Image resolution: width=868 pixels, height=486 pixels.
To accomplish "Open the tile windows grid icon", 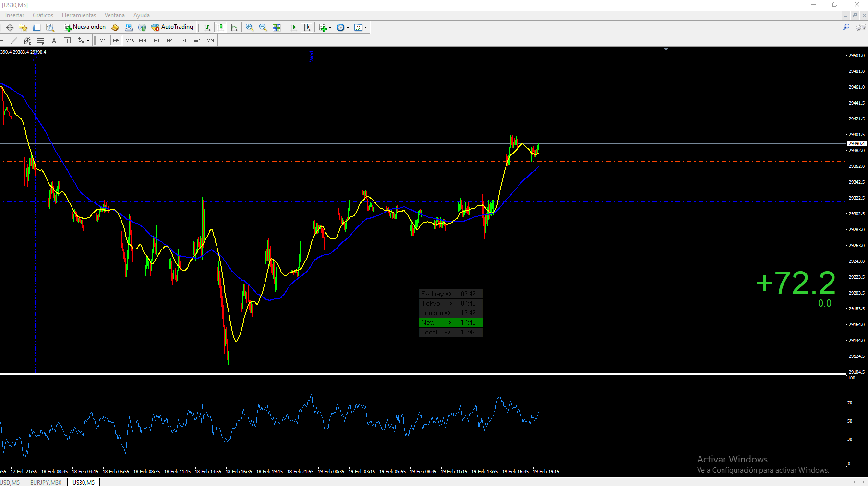I will click(x=277, y=27).
